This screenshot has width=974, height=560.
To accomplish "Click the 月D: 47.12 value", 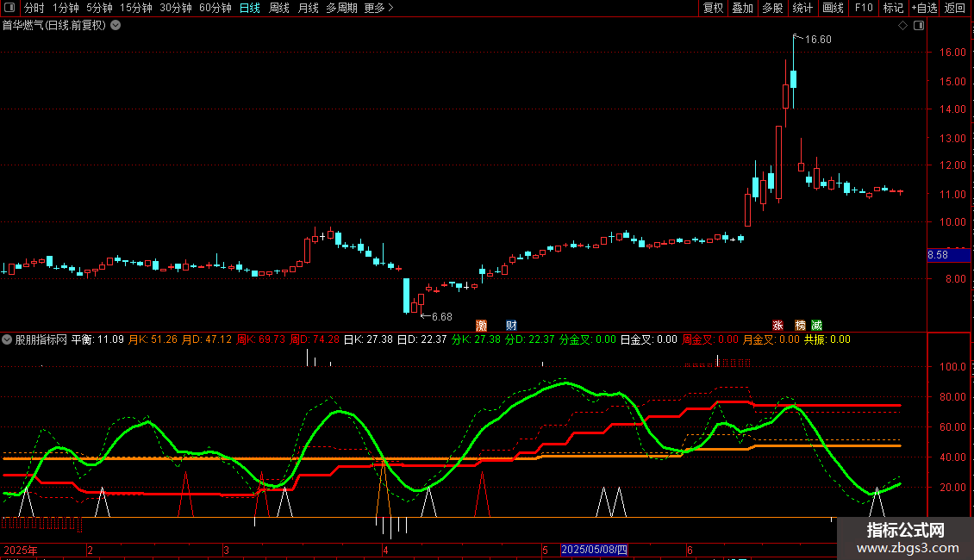I will click(x=207, y=339).
